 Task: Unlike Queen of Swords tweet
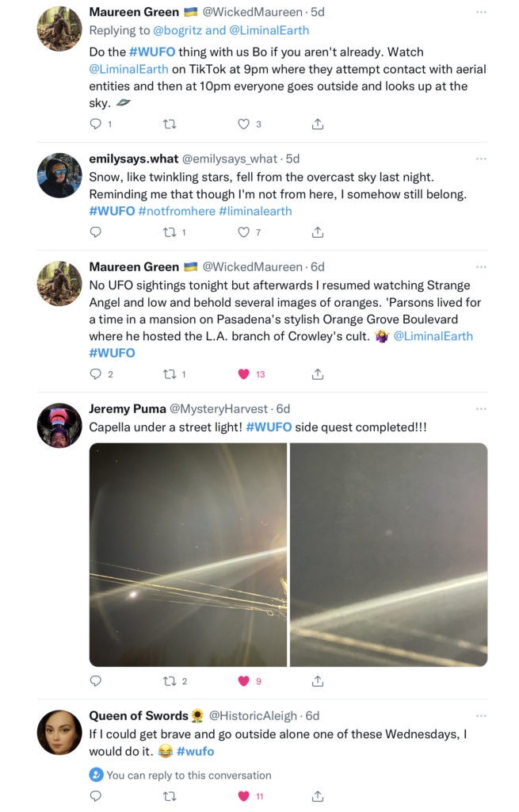[x=244, y=796]
